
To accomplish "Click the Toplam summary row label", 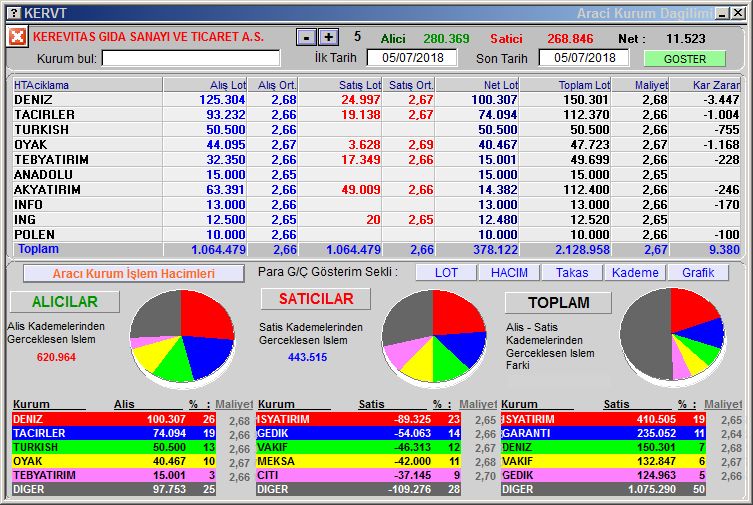I will [x=38, y=249].
